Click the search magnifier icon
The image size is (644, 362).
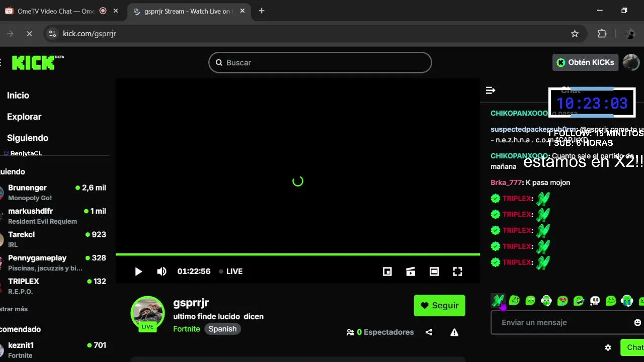pos(219,63)
